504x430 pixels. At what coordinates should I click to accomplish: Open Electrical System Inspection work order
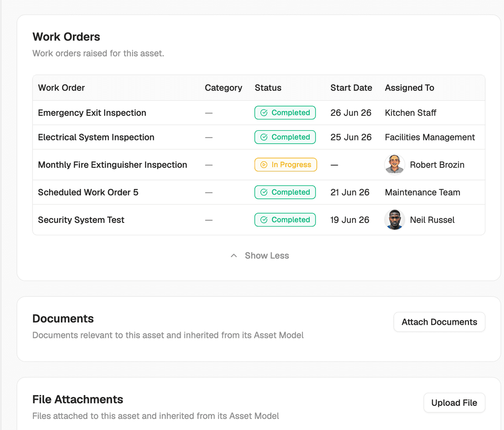coord(96,137)
